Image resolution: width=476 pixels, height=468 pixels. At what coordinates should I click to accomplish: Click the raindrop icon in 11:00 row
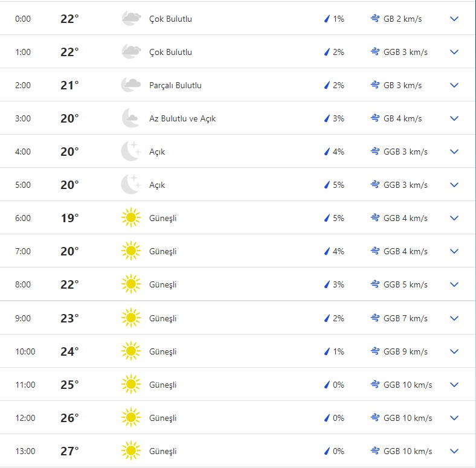327,385
